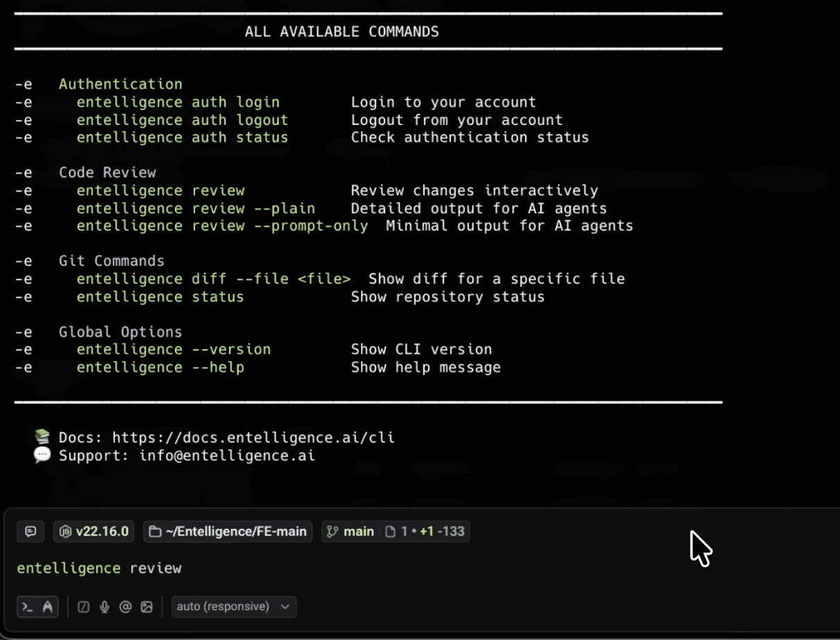
Task: Open the docs.entelligence.ai/cli link
Action: pyautogui.click(x=253, y=438)
